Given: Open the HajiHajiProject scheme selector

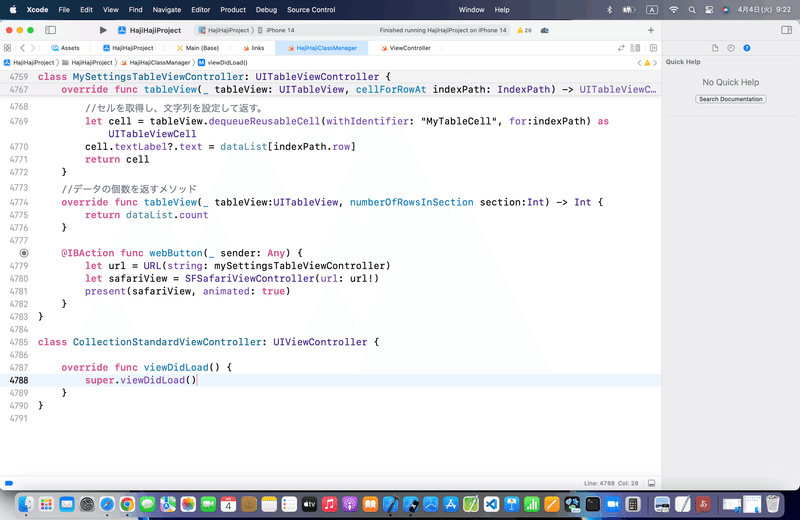Looking at the screenshot, I should (x=224, y=30).
